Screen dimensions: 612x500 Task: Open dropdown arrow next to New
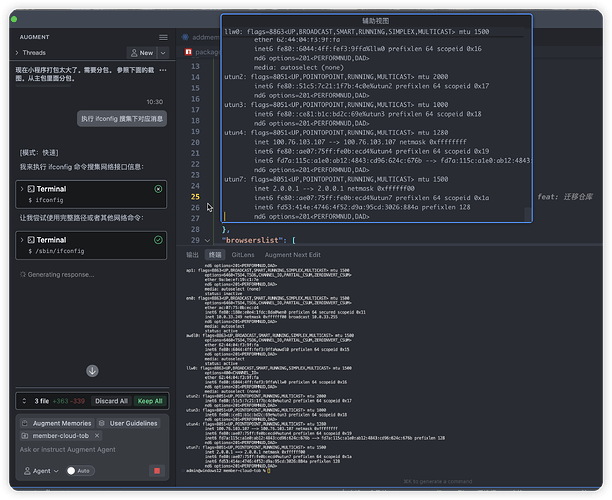pos(163,53)
